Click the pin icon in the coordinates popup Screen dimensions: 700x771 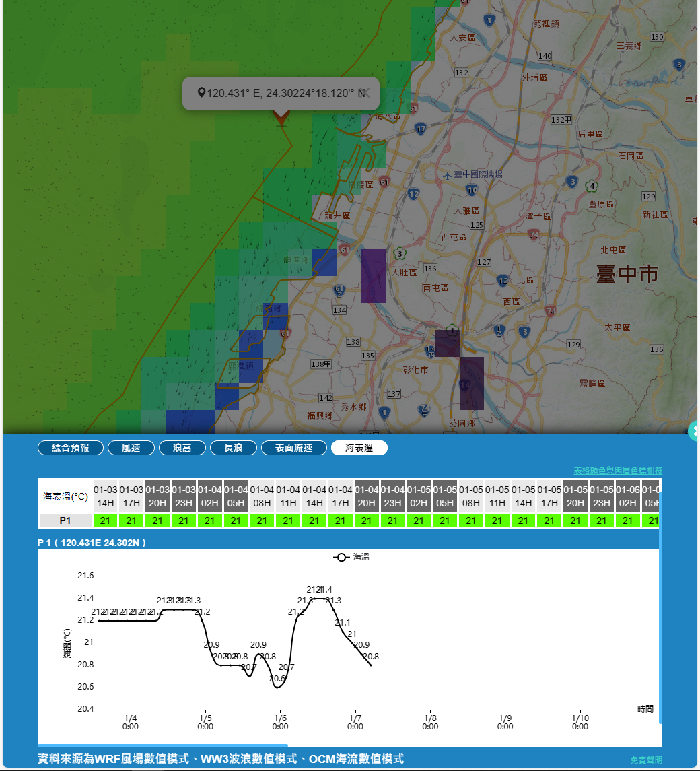tap(201, 92)
